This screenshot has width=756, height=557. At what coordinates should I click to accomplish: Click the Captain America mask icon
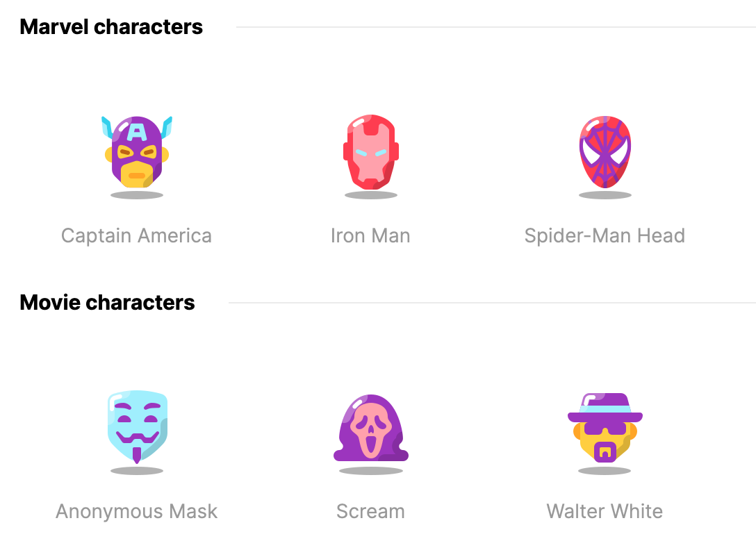(x=137, y=153)
